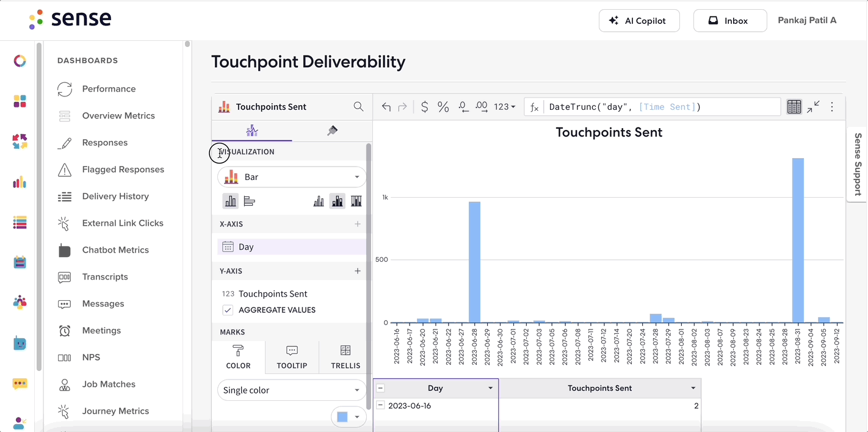Click the calendar rail icon
This screenshot has height=432, width=868.
[x=20, y=262]
